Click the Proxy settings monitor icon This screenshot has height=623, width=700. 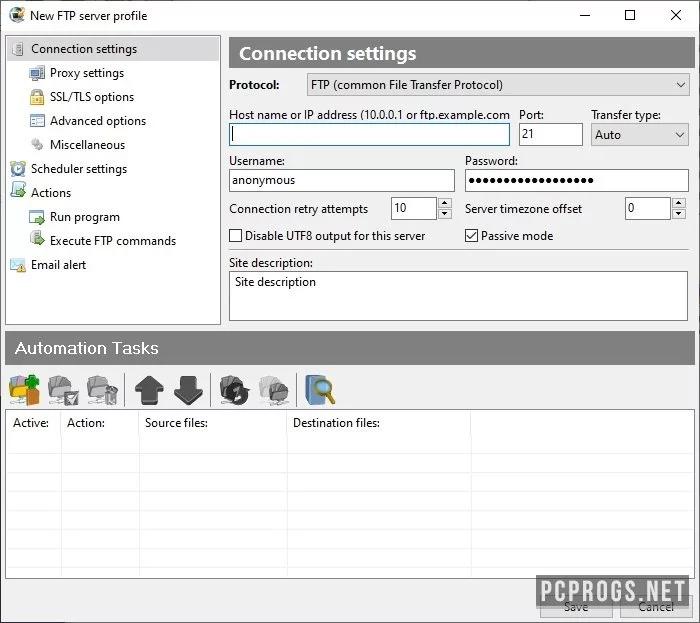click(x=37, y=73)
